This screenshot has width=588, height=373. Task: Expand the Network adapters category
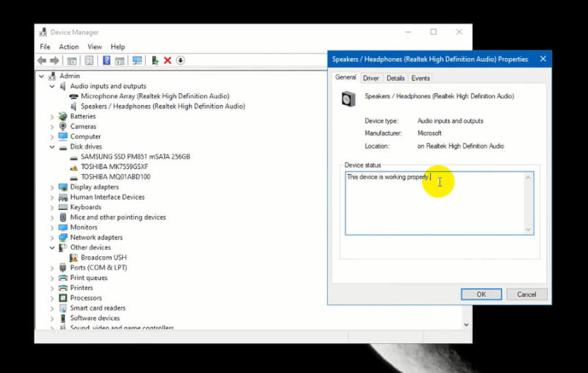52,238
